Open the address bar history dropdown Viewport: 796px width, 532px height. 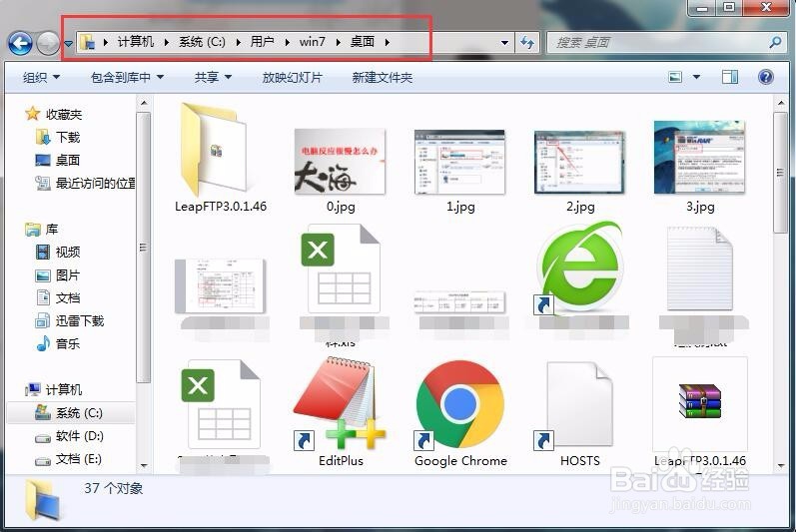coord(504,43)
